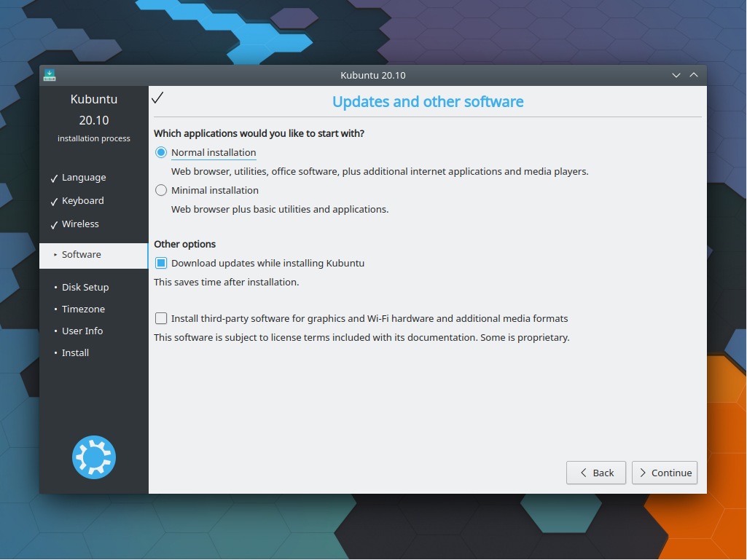This screenshot has width=747, height=560.
Task: Click the Normal installation description about office software
Action: click(x=380, y=171)
